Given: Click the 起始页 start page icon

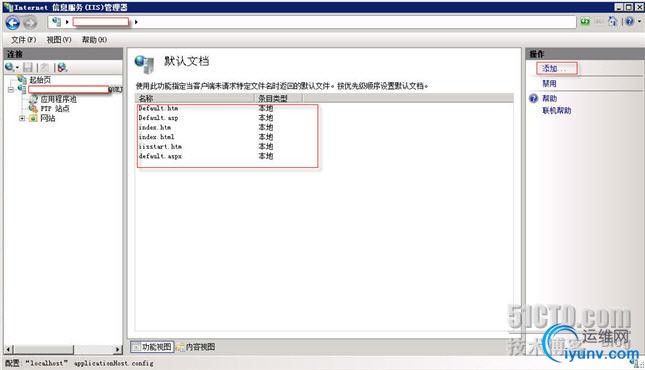Looking at the screenshot, I should (x=22, y=79).
